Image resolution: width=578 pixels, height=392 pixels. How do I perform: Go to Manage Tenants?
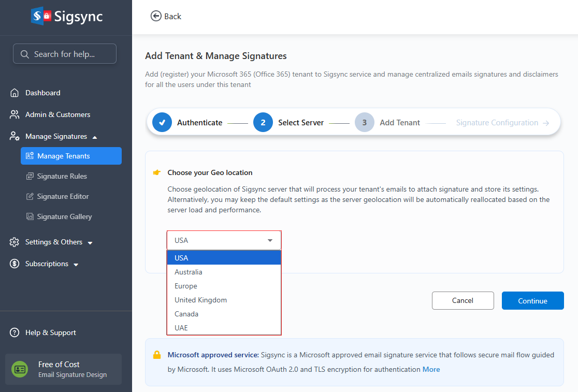click(71, 156)
